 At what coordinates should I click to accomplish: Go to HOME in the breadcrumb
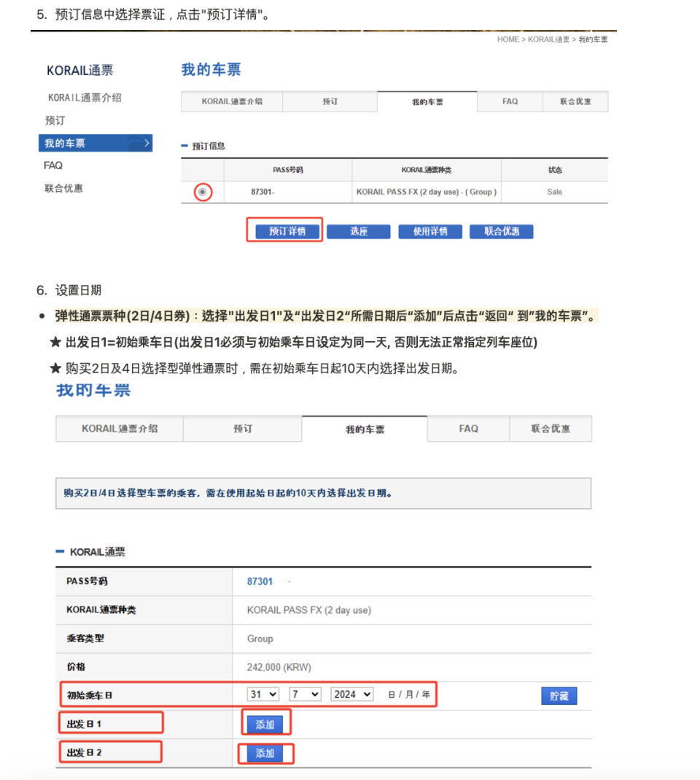(x=508, y=40)
